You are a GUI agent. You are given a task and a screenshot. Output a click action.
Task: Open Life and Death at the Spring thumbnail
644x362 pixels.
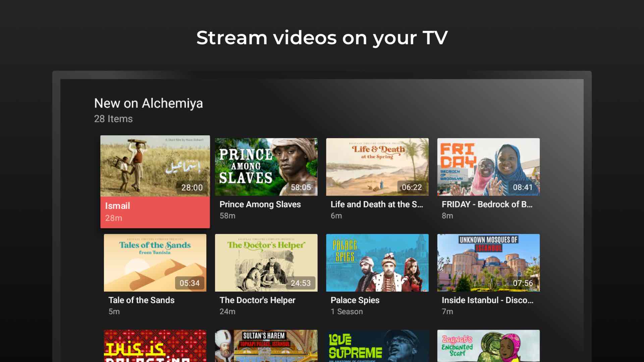coord(377,167)
